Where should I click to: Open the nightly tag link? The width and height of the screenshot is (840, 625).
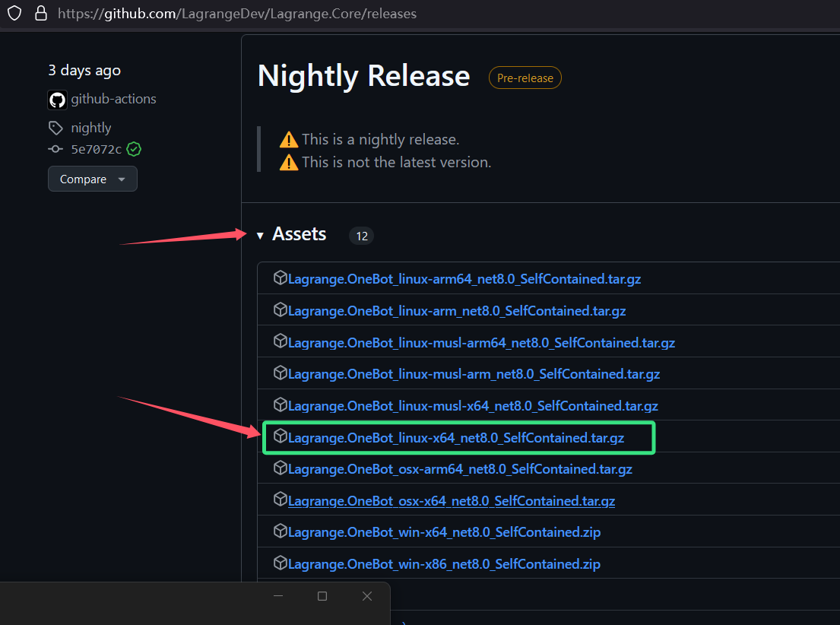(x=91, y=128)
